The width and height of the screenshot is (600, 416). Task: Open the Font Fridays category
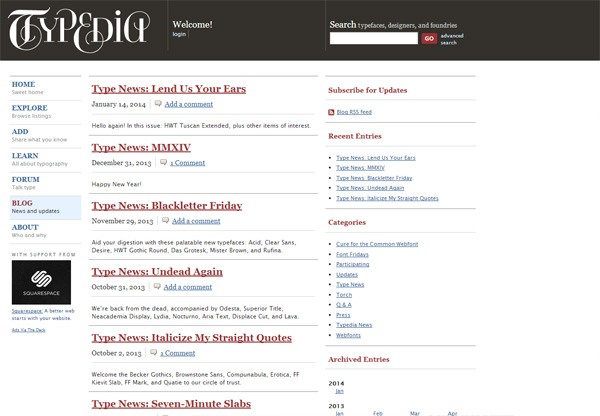tap(352, 254)
